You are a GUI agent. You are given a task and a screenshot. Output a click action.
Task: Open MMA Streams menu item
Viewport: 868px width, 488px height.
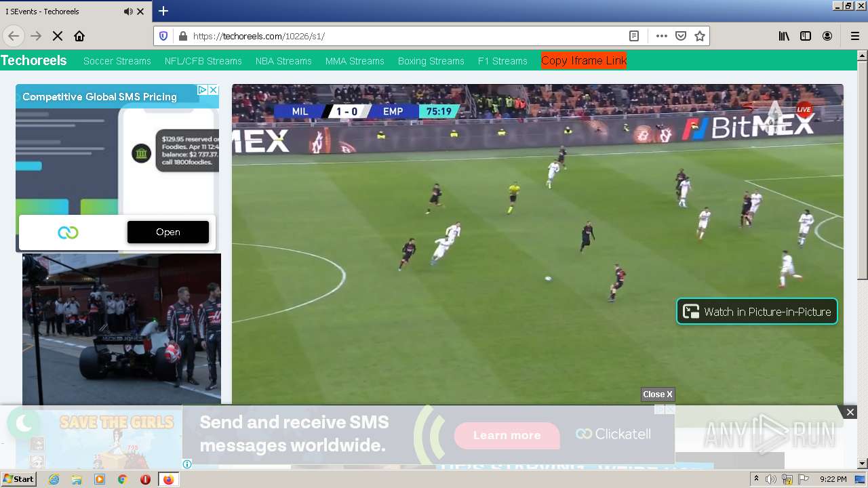(355, 61)
